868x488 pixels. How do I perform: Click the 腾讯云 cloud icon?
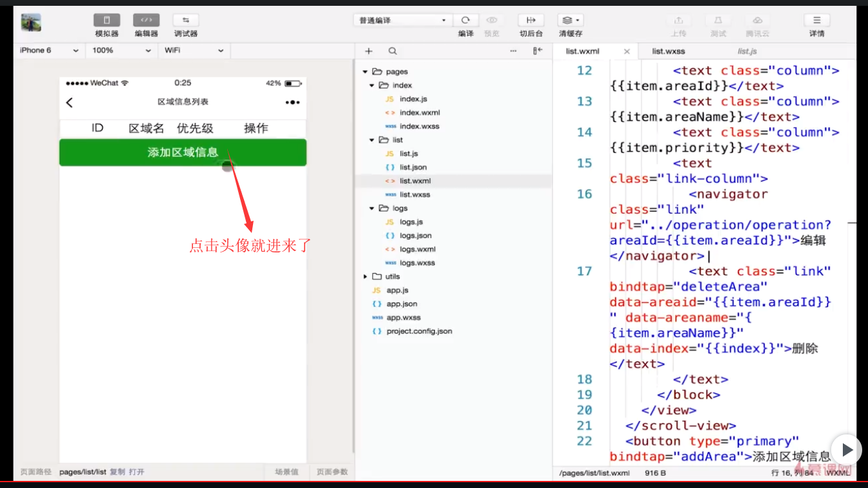tap(758, 21)
